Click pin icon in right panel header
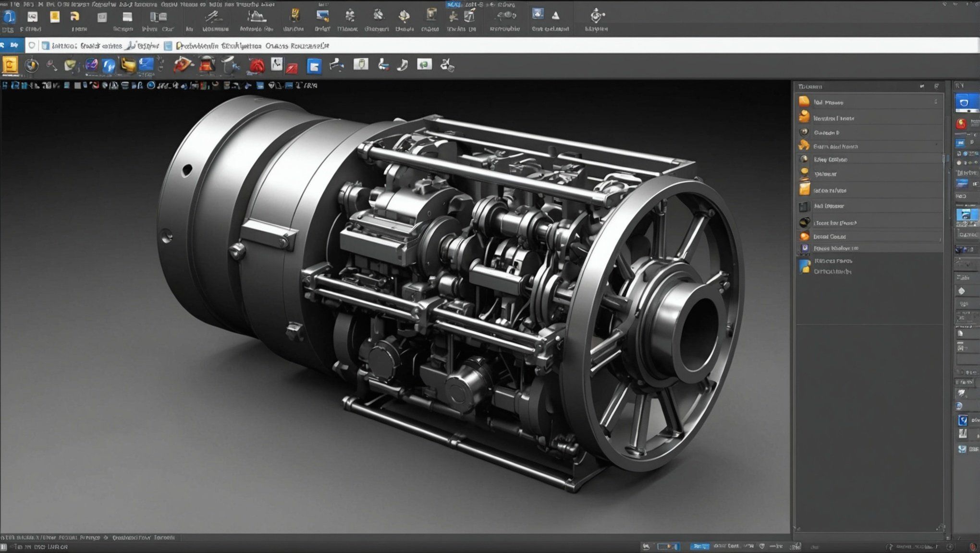 pyautogui.click(x=922, y=86)
